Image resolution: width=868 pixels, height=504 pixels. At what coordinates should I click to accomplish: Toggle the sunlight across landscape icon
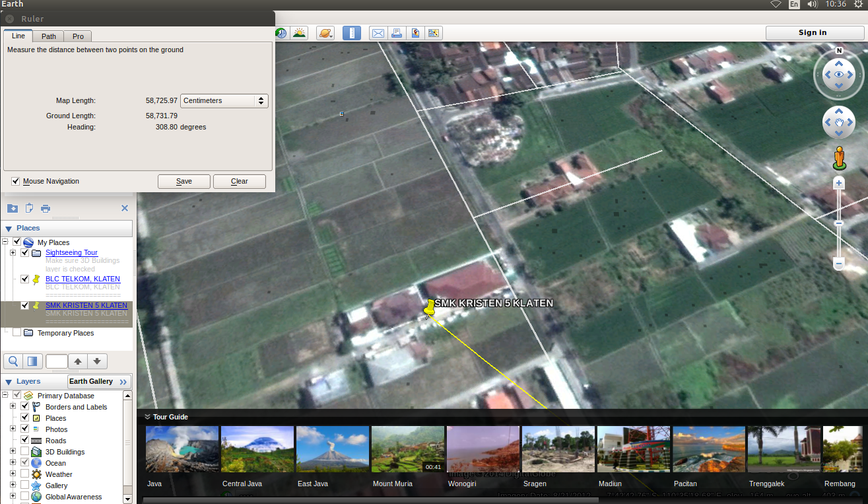pyautogui.click(x=299, y=33)
